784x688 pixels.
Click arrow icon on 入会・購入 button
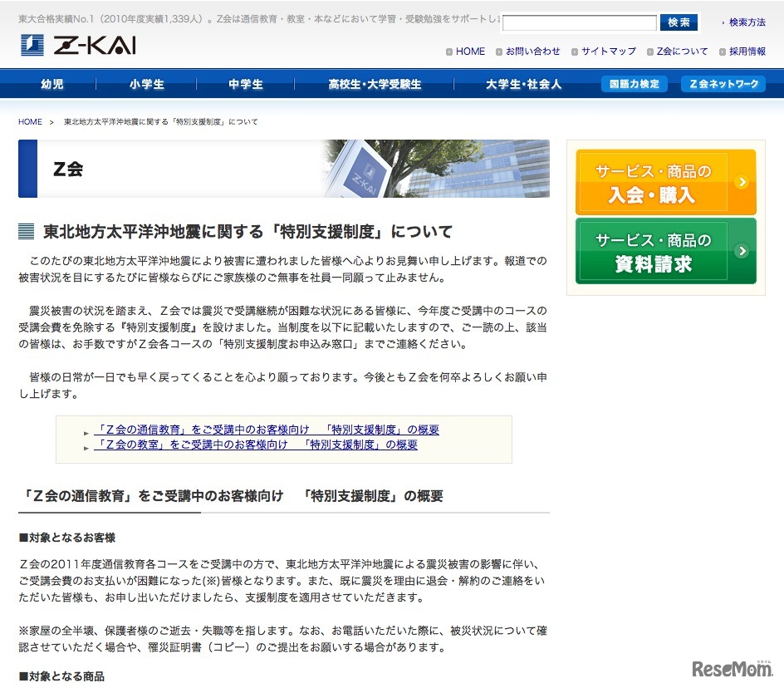[742, 182]
